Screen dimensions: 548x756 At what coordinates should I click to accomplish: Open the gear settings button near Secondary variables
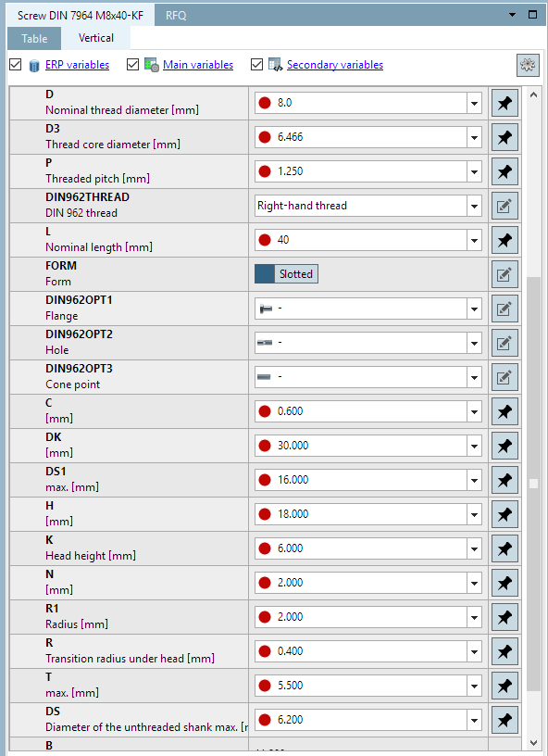[x=528, y=65]
